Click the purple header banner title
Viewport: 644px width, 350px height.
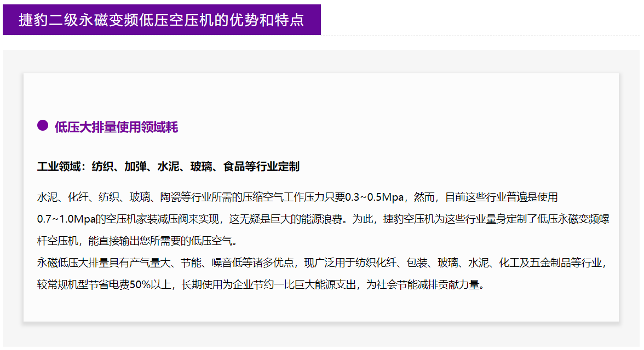[x=161, y=20]
